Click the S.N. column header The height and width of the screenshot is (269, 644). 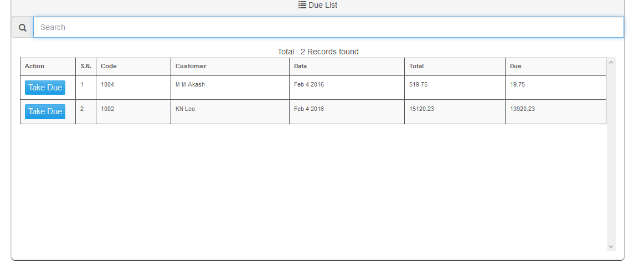tap(86, 66)
